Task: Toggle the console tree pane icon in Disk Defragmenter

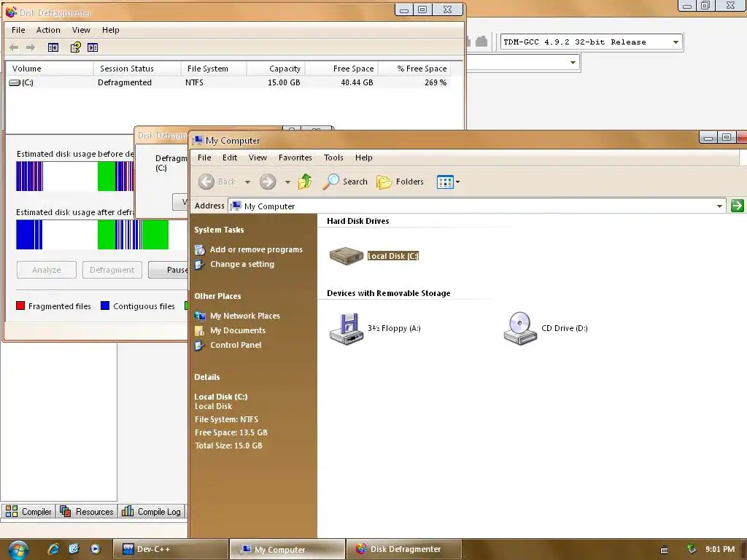Action: (53, 47)
